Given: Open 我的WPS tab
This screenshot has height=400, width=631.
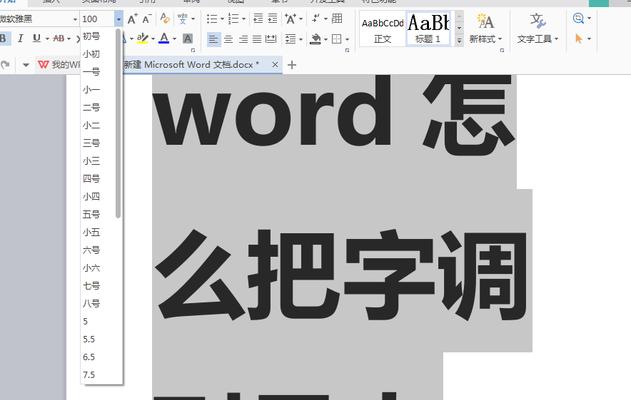Looking at the screenshot, I should tap(60, 64).
